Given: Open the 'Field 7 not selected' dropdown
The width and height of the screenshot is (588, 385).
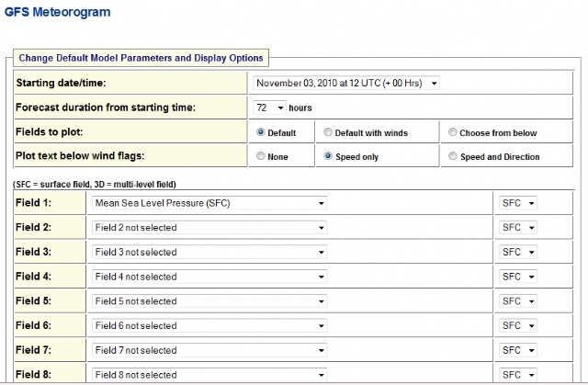Looking at the screenshot, I should click(x=209, y=350).
